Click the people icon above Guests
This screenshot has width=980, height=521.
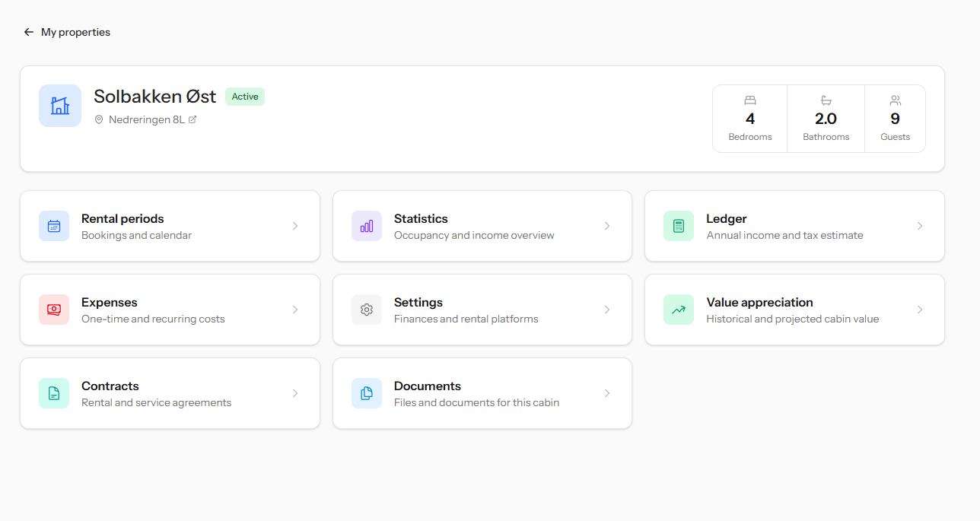pos(896,100)
